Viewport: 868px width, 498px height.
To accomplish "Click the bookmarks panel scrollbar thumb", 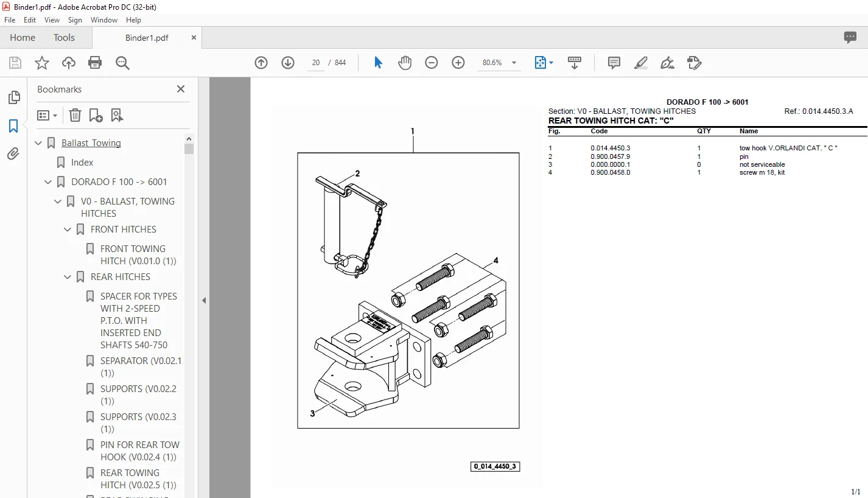I will (x=189, y=149).
